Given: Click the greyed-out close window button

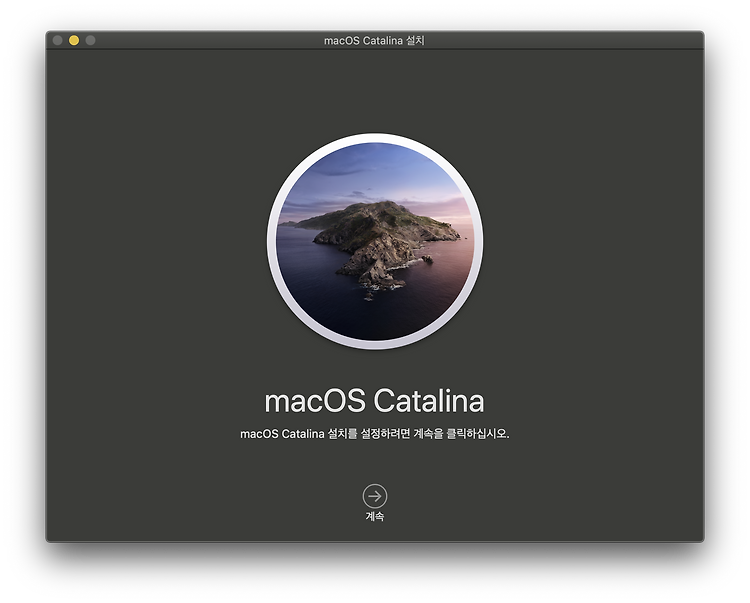Looking at the screenshot, I should (x=57, y=40).
